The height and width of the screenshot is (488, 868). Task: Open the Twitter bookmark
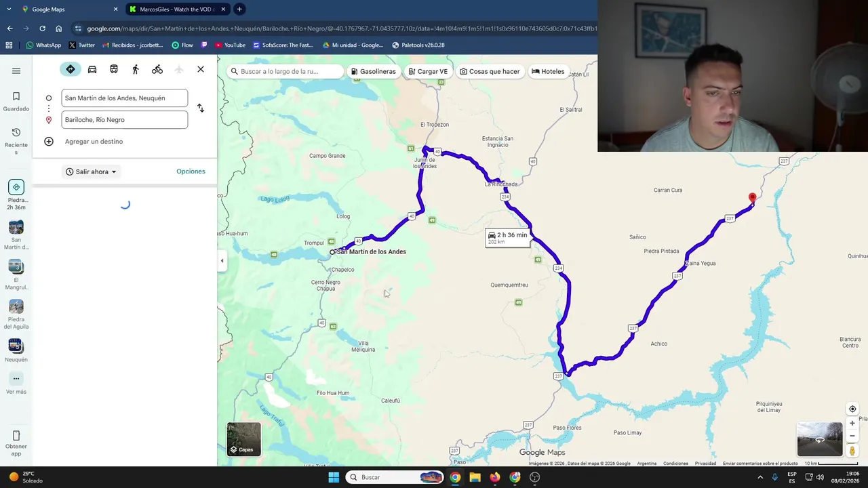pos(82,45)
